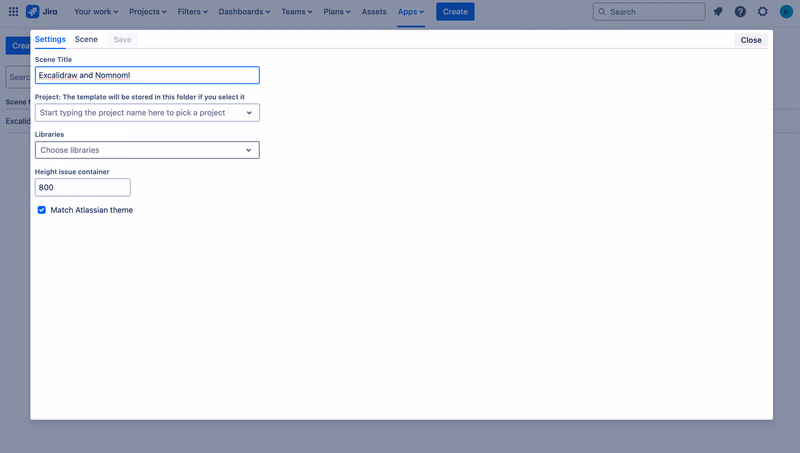This screenshot has width=800, height=453.
Task: Close the settings dialog
Action: pyautogui.click(x=751, y=40)
